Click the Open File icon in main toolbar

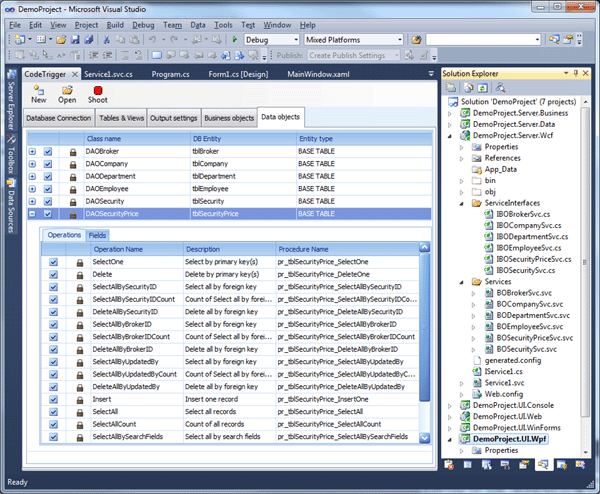61,39
